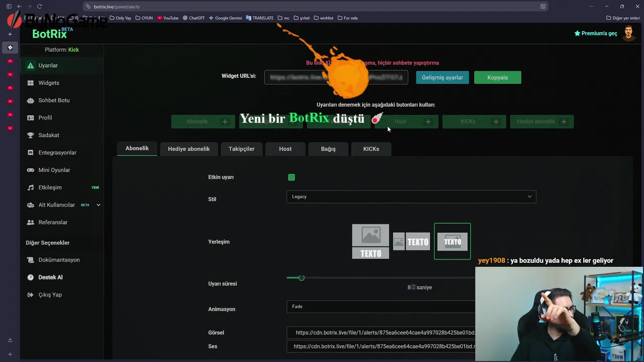
Task: Click the Widget URL'si input field
Action: (x=336, y=77)
